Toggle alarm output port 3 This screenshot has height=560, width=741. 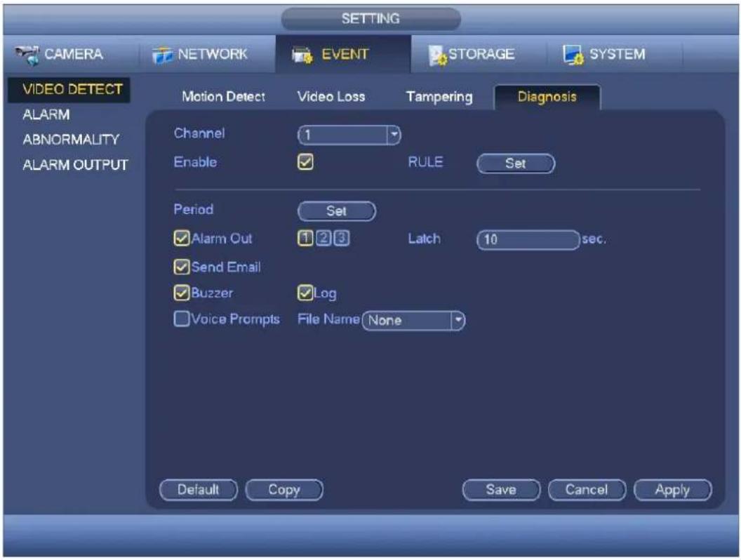coord(341,238)
